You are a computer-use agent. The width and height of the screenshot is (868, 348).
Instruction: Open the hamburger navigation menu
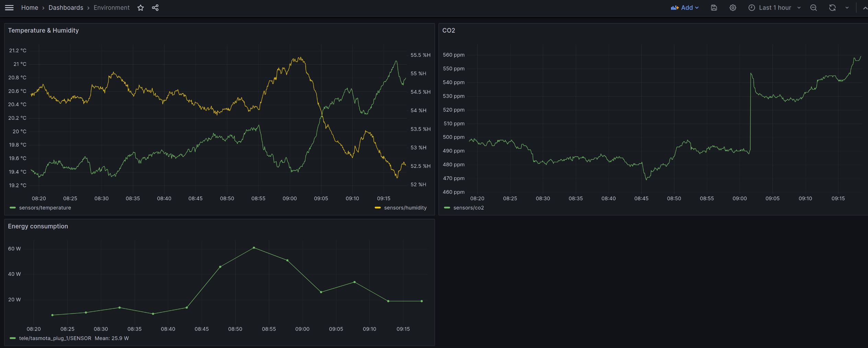(9, 8)
